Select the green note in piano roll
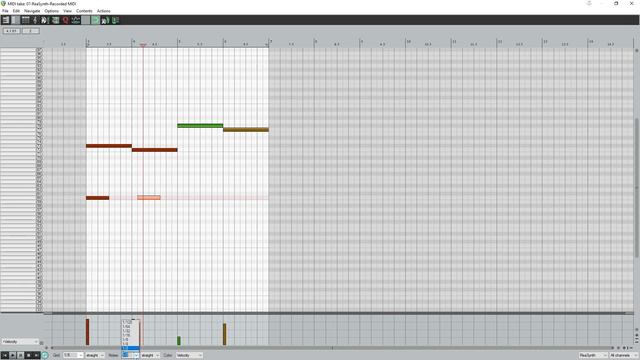Image resolution: width=640 pixels, height=360 pixels. (x=200, y=126)
